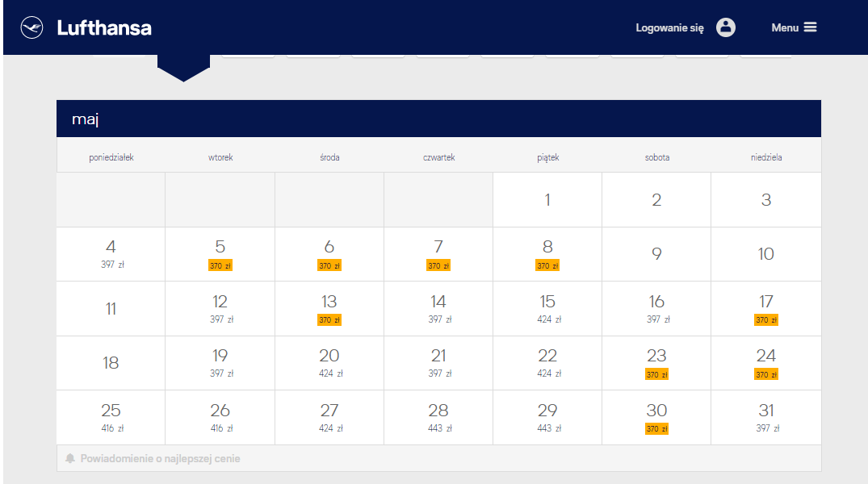
Task: Pick May 15 at 424 zł
Action: 547,309
